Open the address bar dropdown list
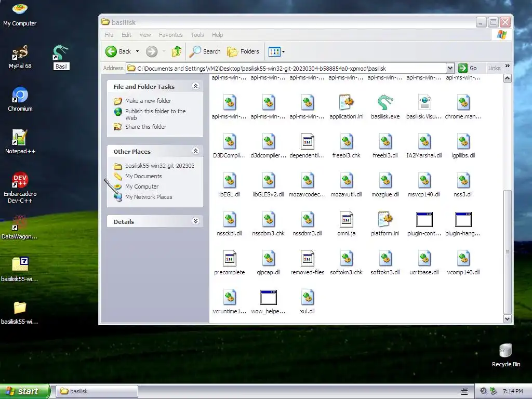This screenshot has width=532, height=399. click(450, 68)
